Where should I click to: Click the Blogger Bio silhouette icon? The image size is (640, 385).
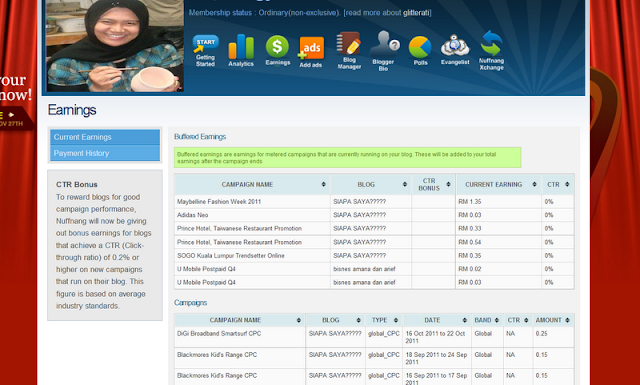pyautogui.click(x=384, y=51)
